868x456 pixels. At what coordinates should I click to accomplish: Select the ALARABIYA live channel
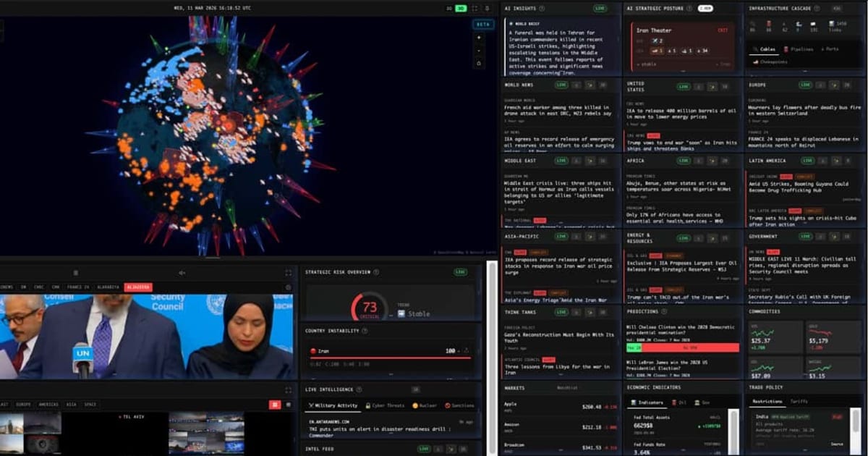coord(108,287)
